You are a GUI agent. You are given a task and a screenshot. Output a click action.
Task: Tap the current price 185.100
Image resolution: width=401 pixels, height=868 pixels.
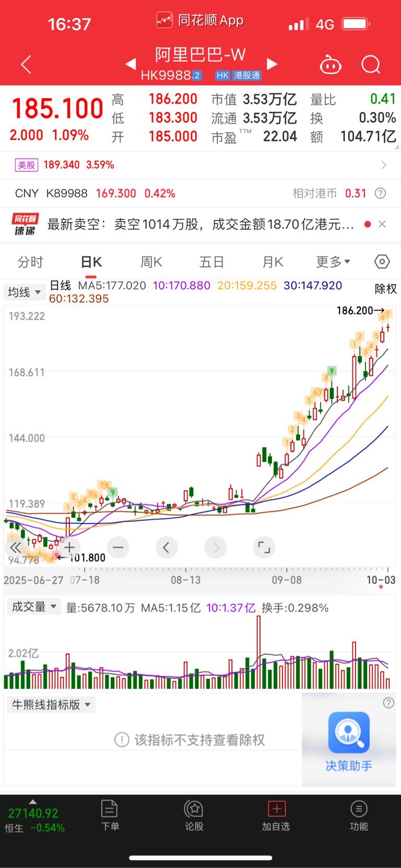[x=57, y=109]
